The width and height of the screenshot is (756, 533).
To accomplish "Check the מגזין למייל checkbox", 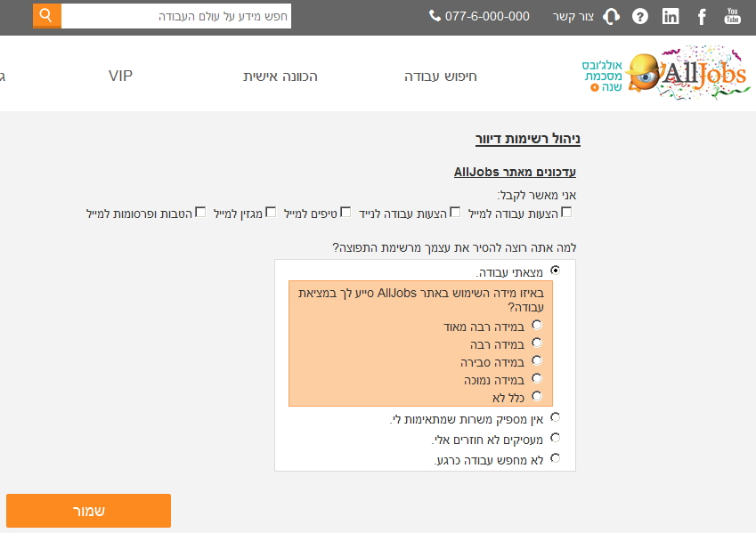I will (271, 212).
